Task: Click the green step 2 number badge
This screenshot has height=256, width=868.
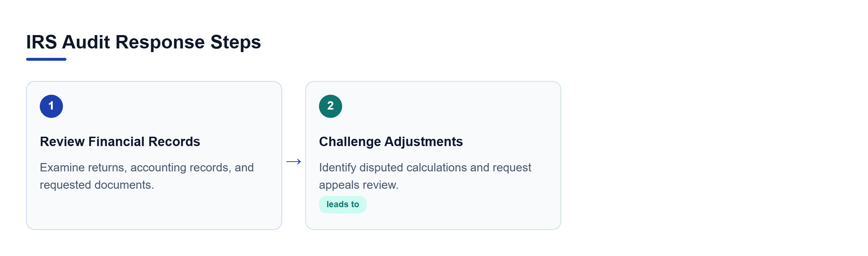Action: (331, 106)
